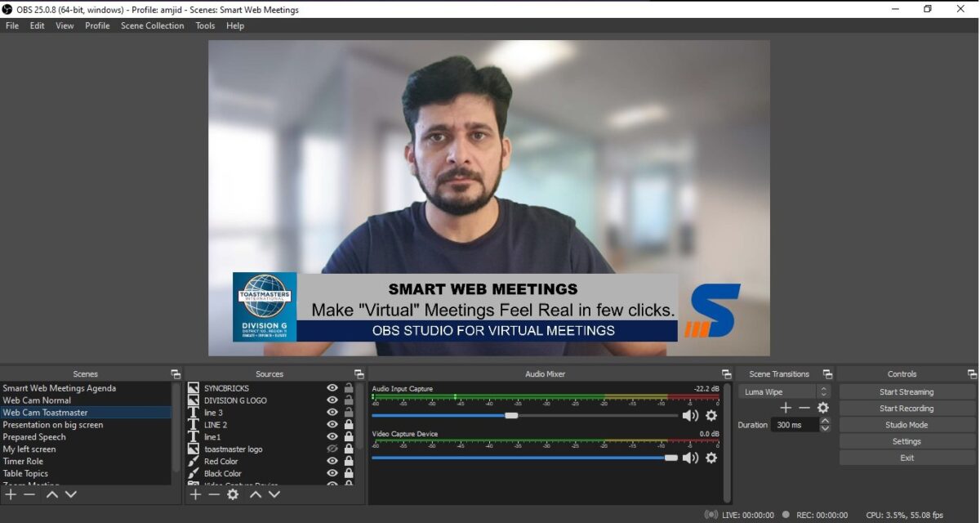Screen dimensions: 980x523
Task: Add a scene transition with plus icon
Action: [786, 408]
